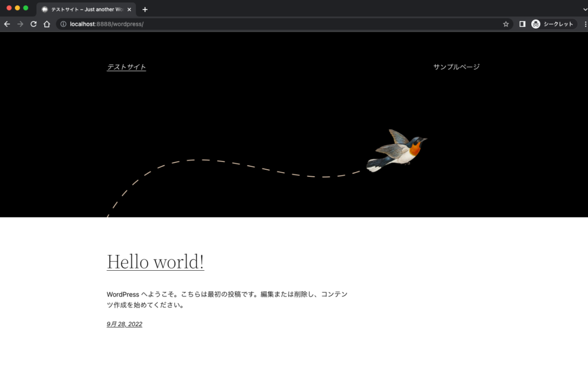Open a new tab with the plus button
The width and height of the screenshot is (588, 370).
click(145, 9)
